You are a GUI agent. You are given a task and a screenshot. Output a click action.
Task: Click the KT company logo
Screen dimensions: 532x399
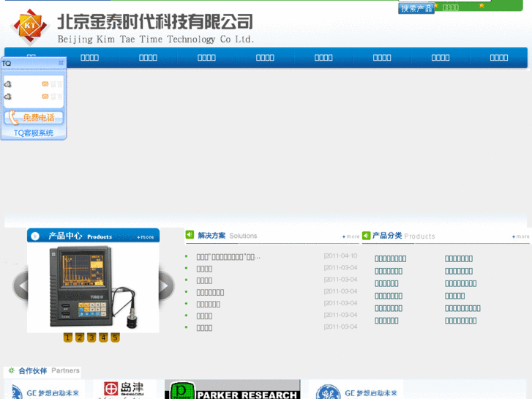point(30,27)
